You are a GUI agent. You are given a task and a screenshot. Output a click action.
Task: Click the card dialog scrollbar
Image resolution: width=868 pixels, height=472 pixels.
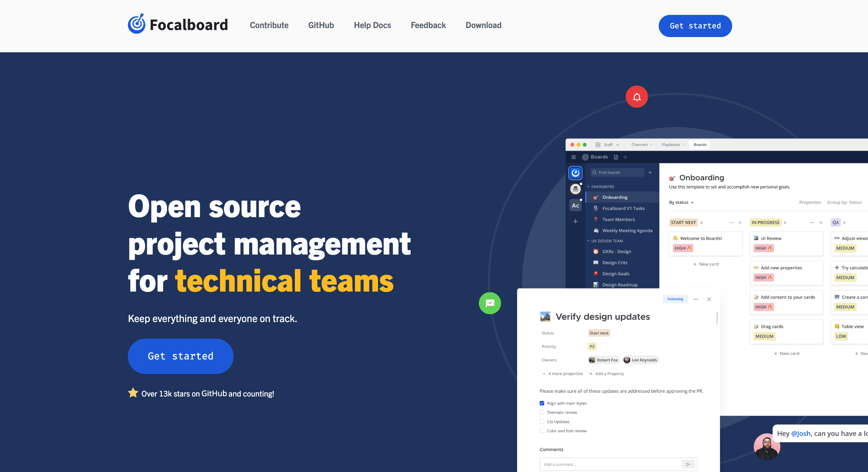click(717, 318)
